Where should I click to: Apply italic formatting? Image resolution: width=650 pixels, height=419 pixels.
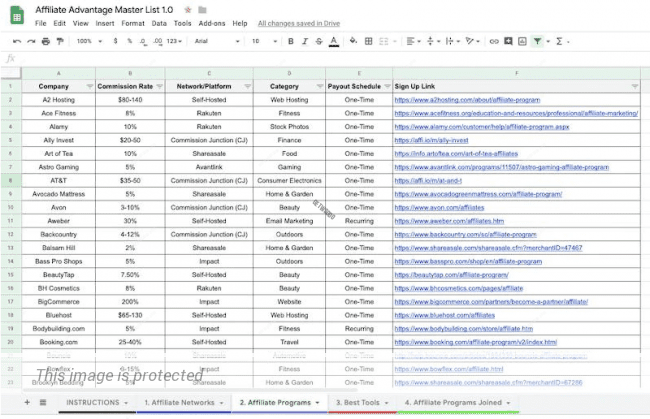(x=305, y=41)
